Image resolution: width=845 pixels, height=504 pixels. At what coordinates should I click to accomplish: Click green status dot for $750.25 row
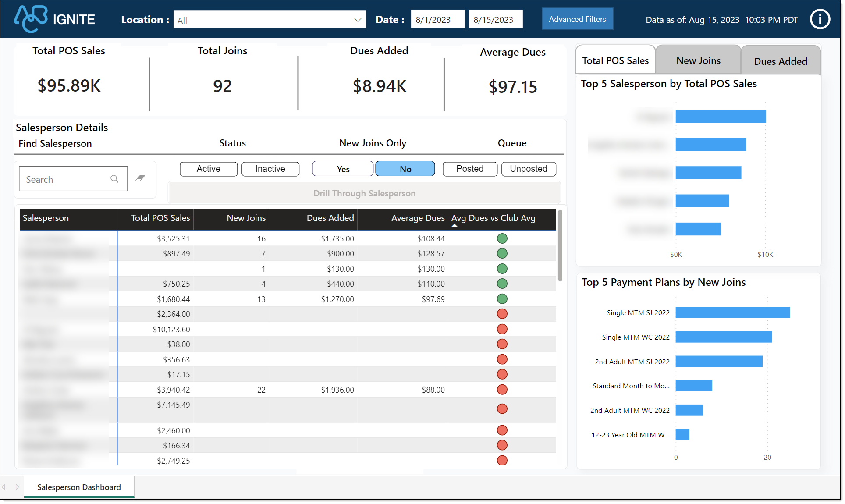coord(502,284)
